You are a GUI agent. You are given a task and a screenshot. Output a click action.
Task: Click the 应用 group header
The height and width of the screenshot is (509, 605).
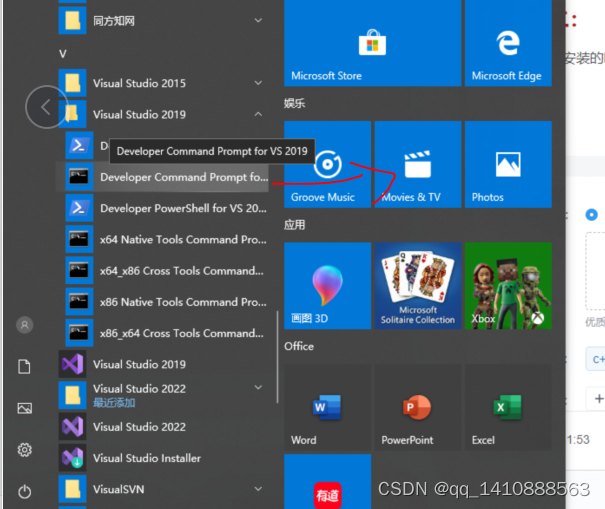click(294, 225)
